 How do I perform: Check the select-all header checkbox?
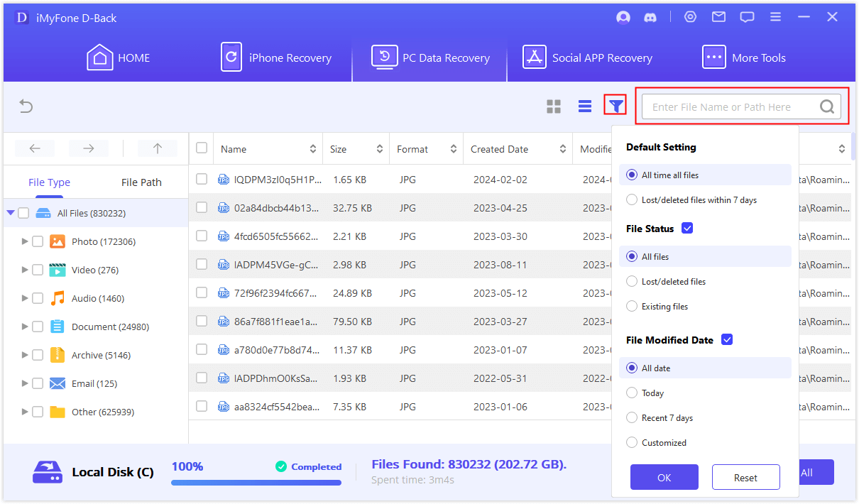tap(202, 148)
